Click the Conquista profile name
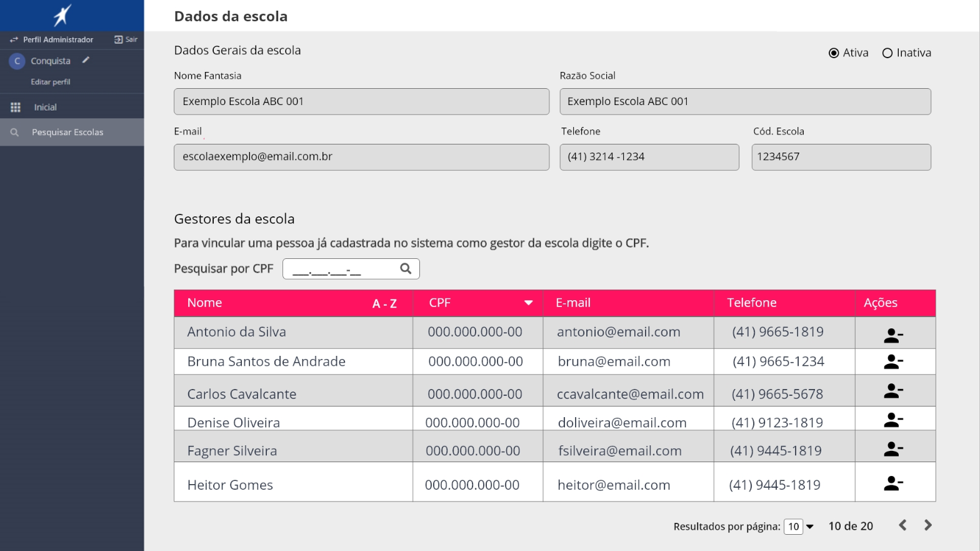The image size is (980, 551). [51, 61]
